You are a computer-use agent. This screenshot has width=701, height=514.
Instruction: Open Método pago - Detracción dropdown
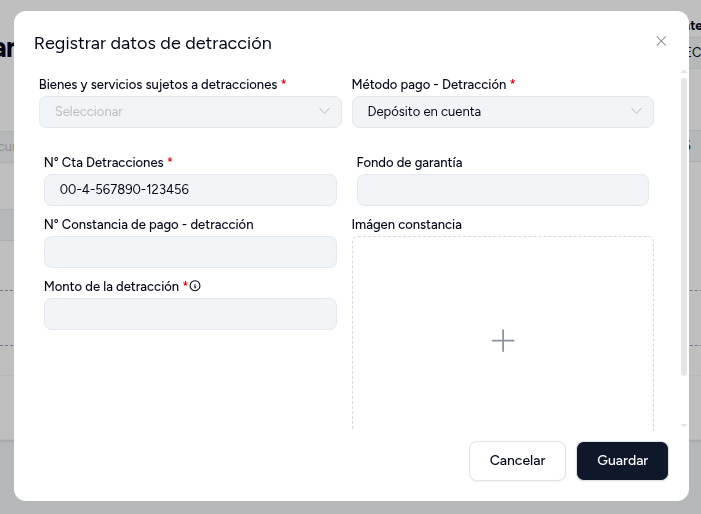click(503, 112)
